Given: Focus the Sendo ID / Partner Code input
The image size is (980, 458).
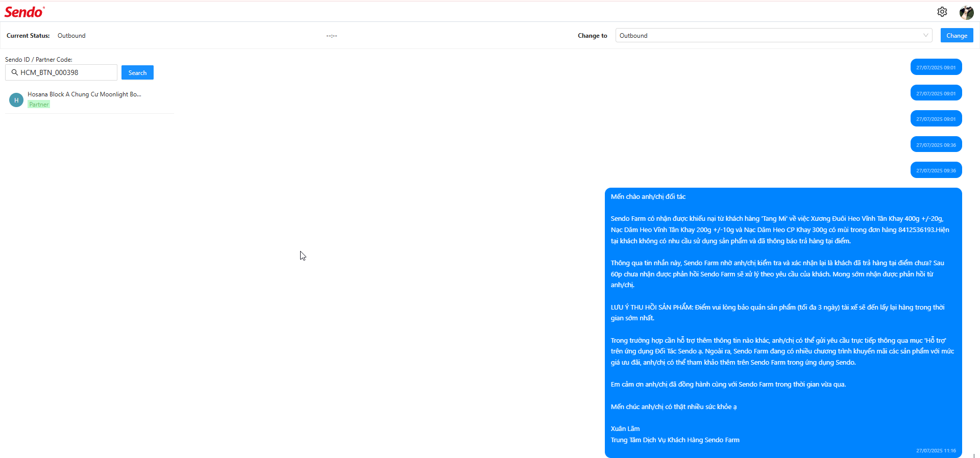Looking at the screenshot, I should click(x=61, y=72).
